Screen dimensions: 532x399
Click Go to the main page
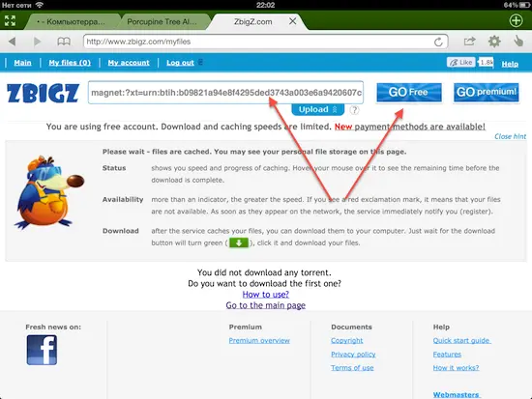tap(266, 305)
